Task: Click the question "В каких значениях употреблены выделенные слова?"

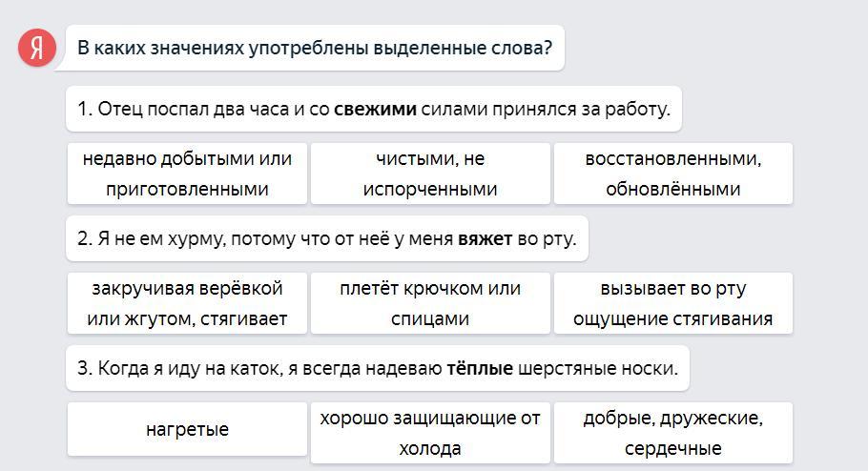Action: pos(315,48)
